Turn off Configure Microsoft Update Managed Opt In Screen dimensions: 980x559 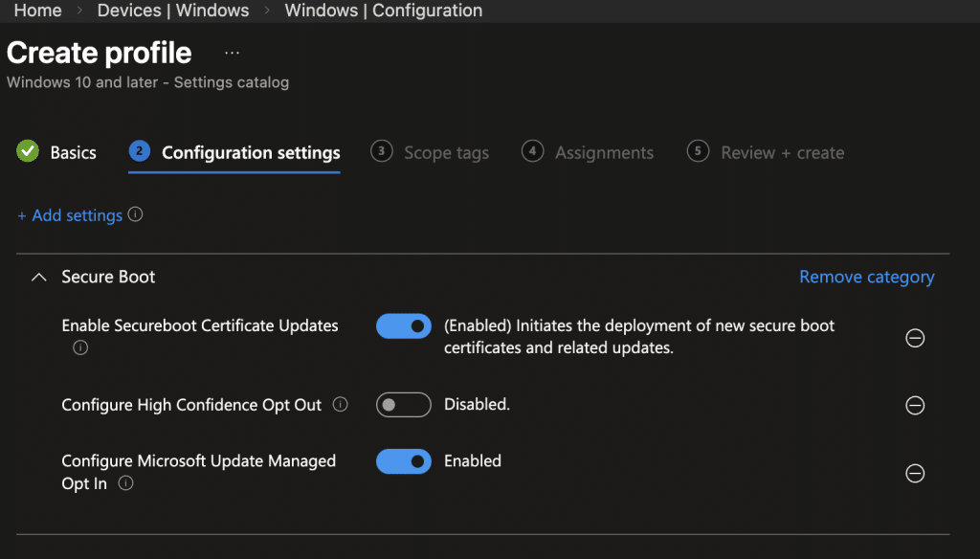click(404, 461)
